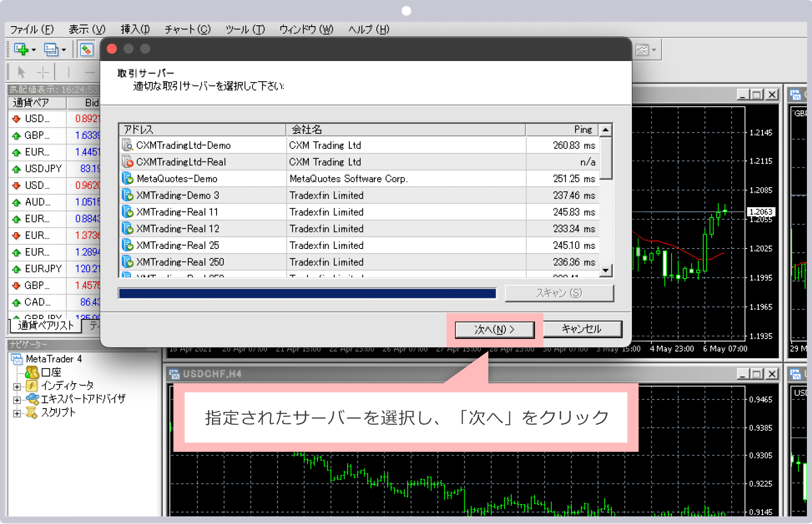Switch to 通貨ペアリスト tab
Image resolution: width=812 pixels, height=524 pixels.
click(x=46, y=325)
